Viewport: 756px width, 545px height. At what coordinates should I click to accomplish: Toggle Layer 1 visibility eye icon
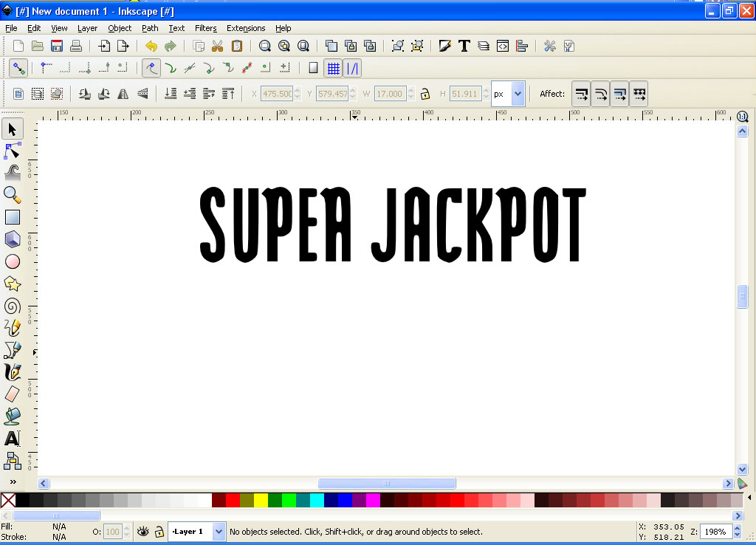pyautogui.click(x=142, y=531)
